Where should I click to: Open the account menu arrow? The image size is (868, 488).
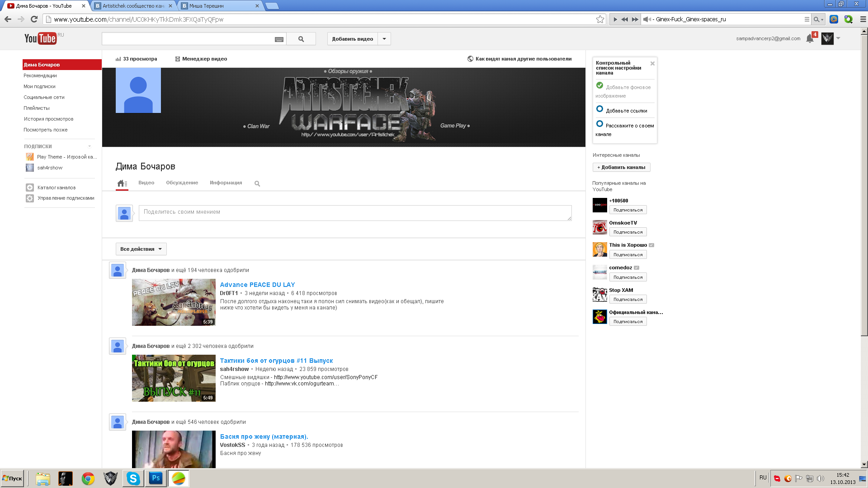(x=838, y=38)
